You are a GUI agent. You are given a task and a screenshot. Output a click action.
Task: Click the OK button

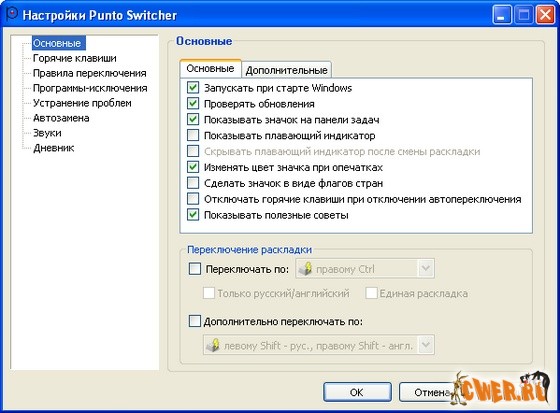click(x=357, y=392)
